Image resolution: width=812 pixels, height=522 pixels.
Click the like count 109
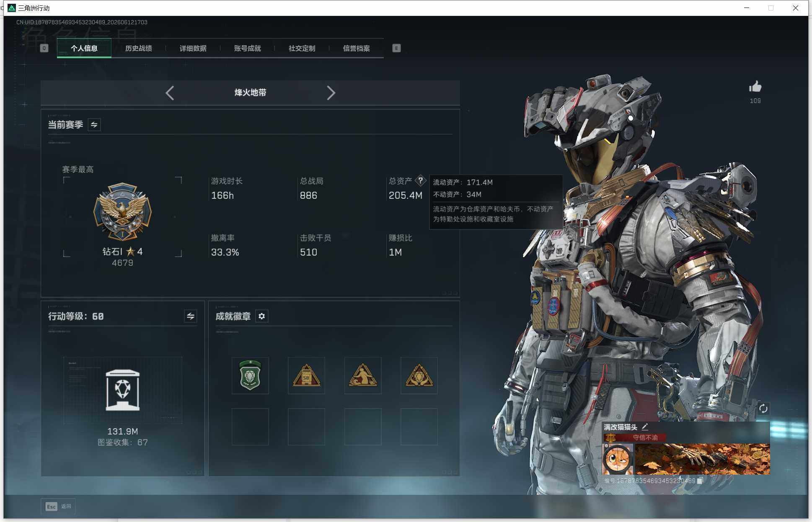tap(755, 101)
